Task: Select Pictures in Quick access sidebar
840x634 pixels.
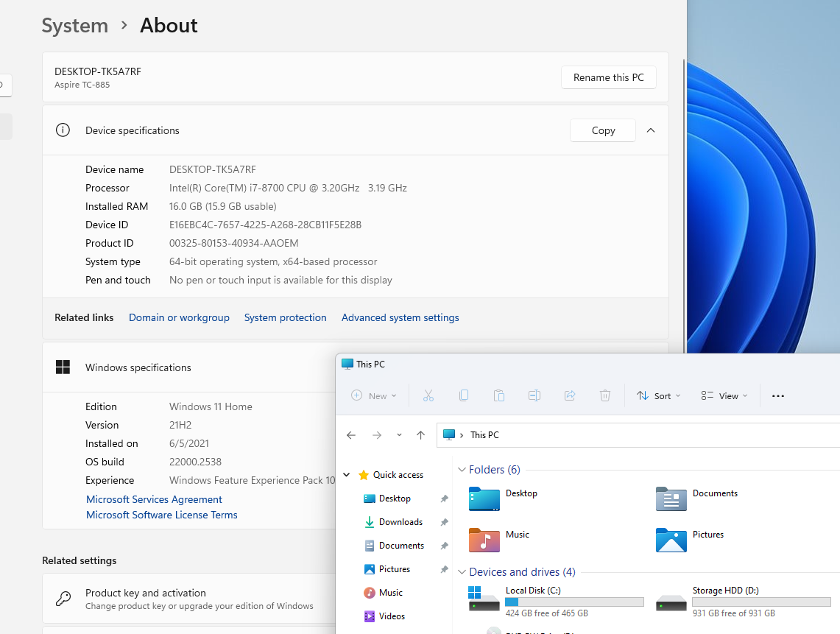Action: (395, 569)
